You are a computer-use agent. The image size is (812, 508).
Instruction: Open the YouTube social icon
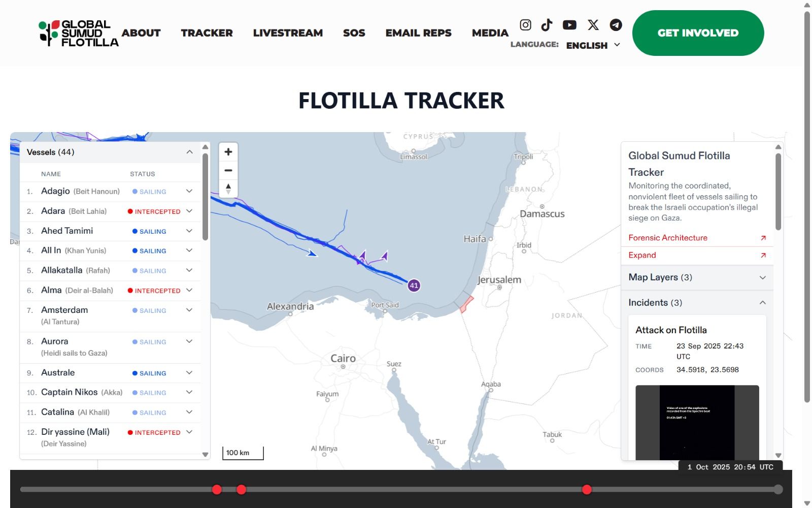(569, 25)
